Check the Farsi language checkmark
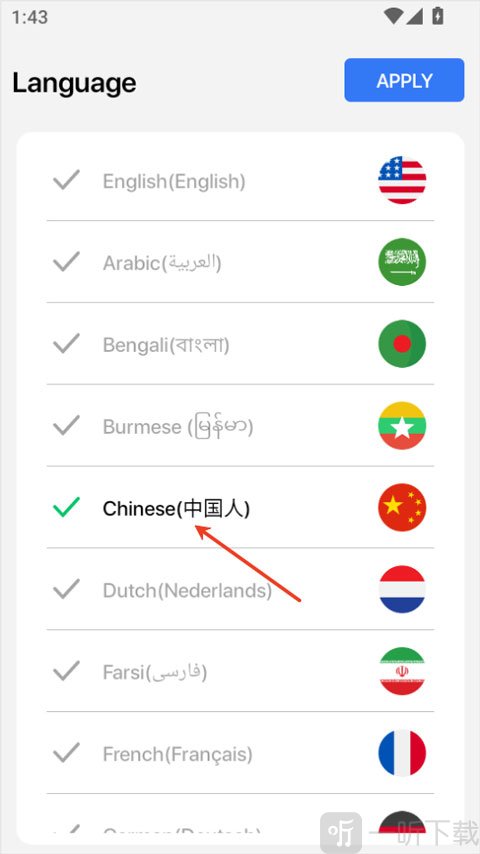 coord(66,671)
